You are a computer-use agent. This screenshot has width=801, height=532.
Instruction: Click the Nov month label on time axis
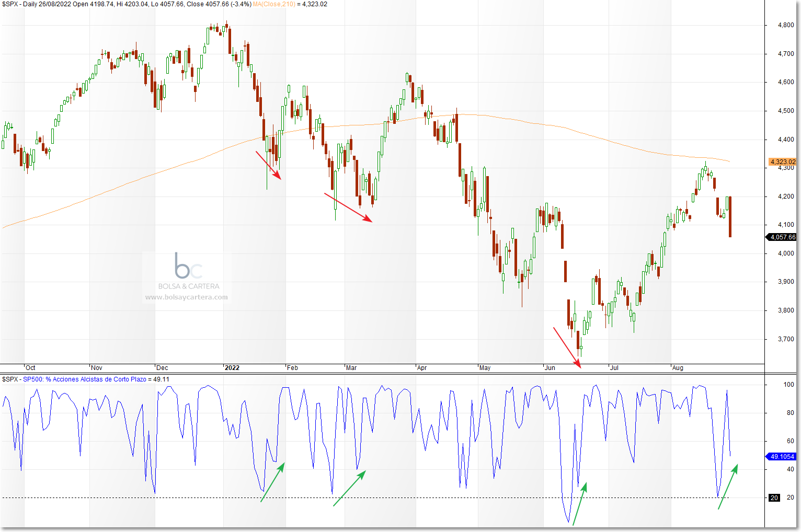[97, 368]
